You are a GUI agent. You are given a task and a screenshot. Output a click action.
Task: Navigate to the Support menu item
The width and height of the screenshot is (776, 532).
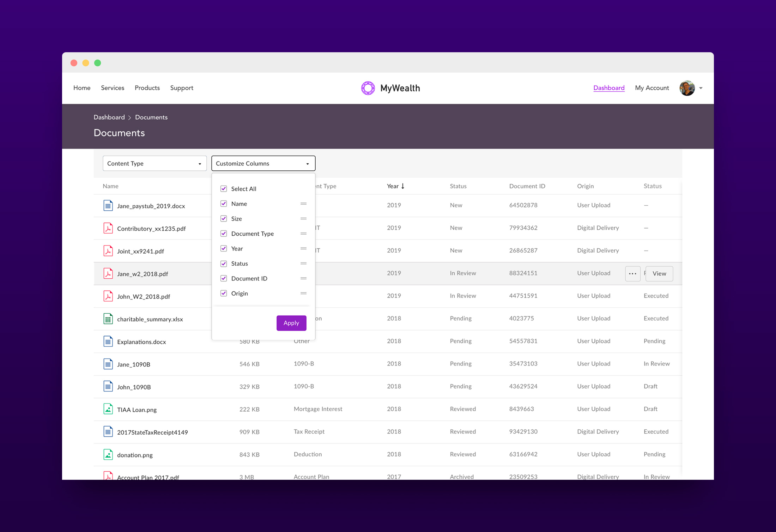(x=182, y=88)
